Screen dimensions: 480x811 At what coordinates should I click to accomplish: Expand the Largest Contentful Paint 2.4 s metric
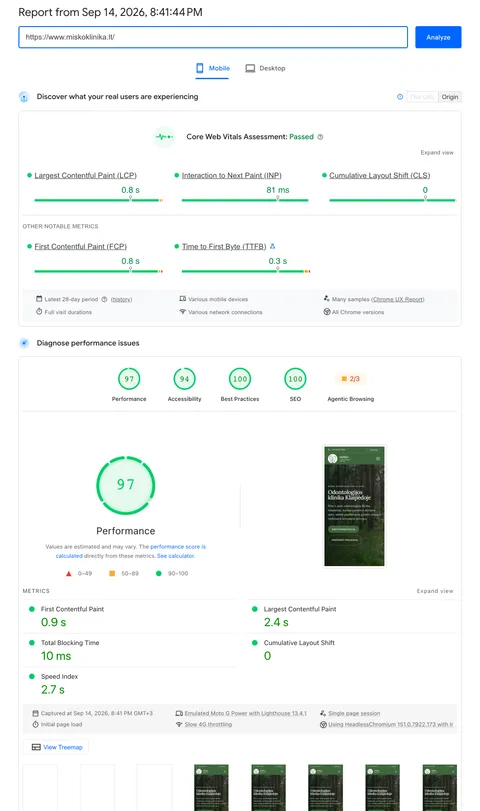tap(352, 617)
